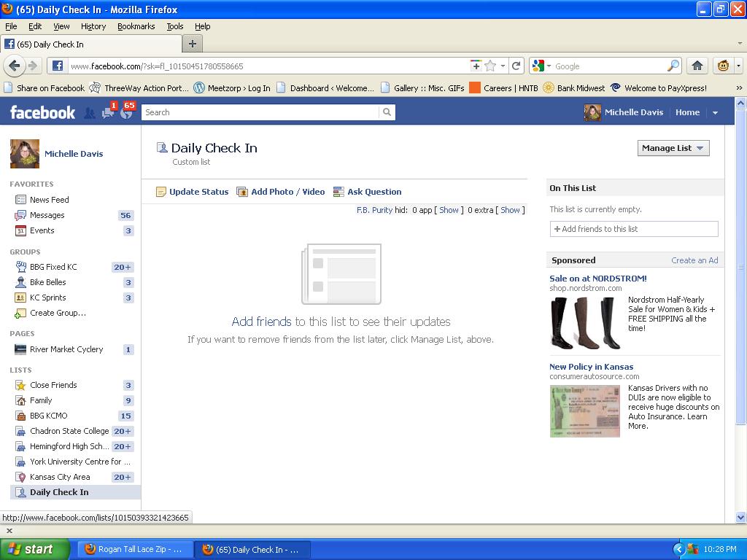Bookmark this page with the star icon
747x560 pixels.
489,66
